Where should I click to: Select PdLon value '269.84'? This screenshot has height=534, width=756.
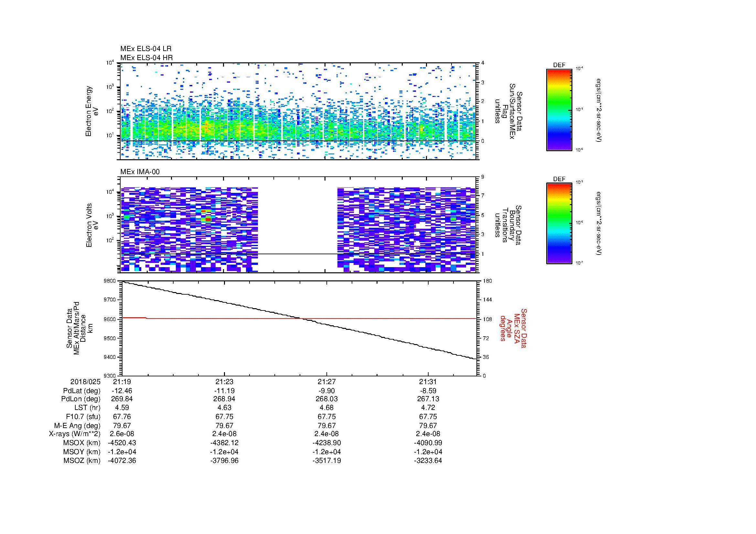[122, 399]
